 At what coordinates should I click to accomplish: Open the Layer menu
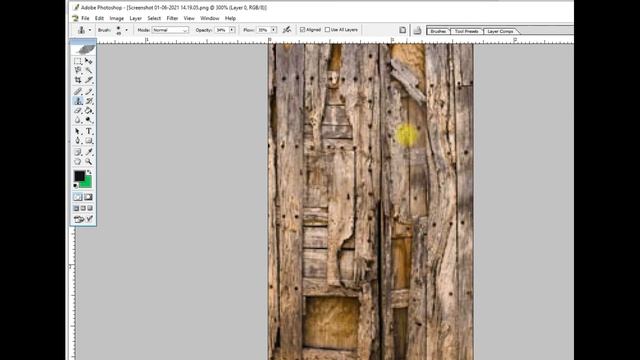coord(136,18)
